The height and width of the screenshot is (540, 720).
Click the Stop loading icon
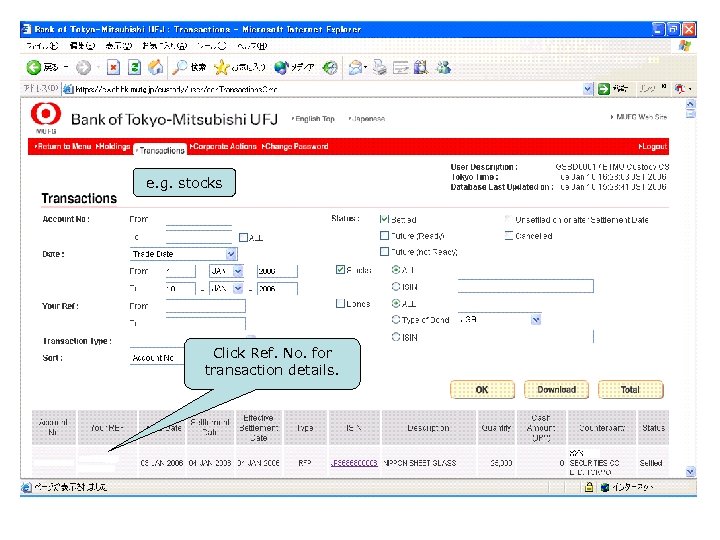[113, 68]
